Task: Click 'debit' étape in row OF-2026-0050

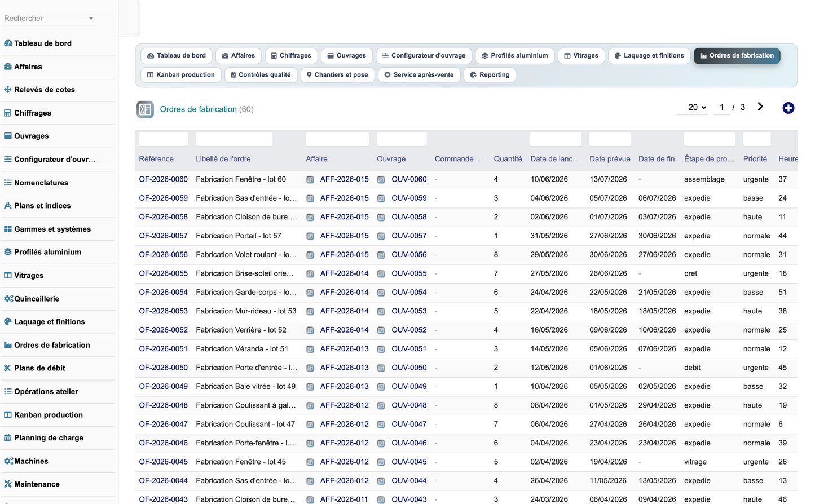Action: [693, 368]
